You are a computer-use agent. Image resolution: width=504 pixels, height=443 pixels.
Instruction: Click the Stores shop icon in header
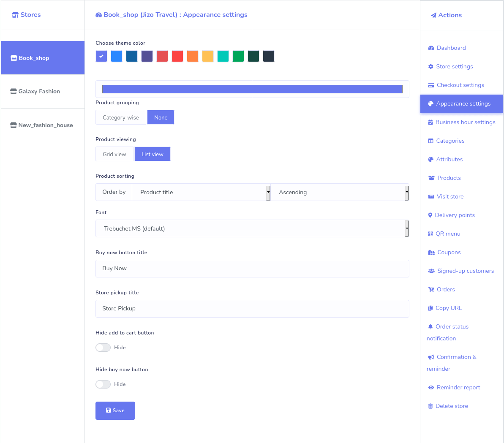[x=15, y=15]
